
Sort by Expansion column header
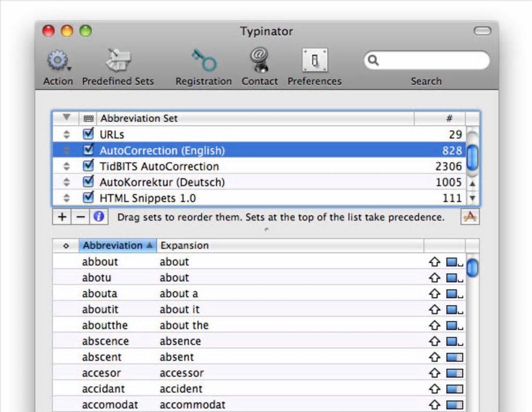point(290,245)
